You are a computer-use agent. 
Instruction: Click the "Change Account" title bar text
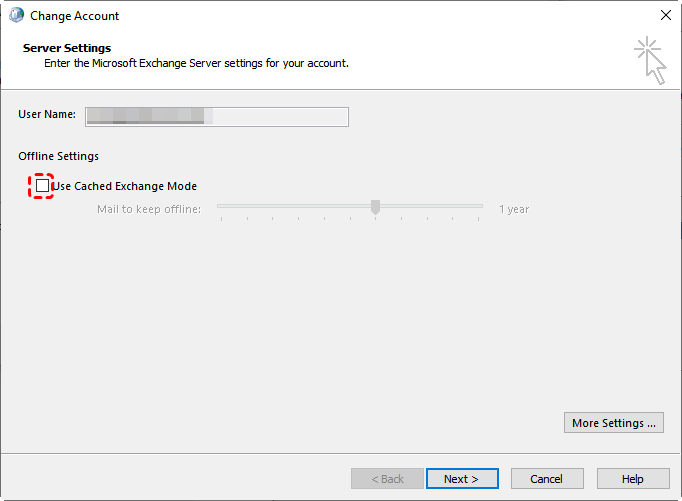coord(74,16)
